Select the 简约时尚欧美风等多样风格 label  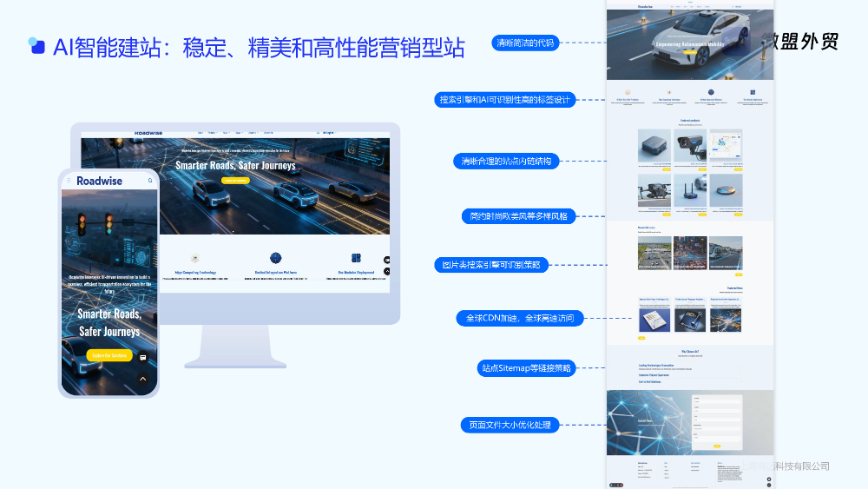coord(518,216)
